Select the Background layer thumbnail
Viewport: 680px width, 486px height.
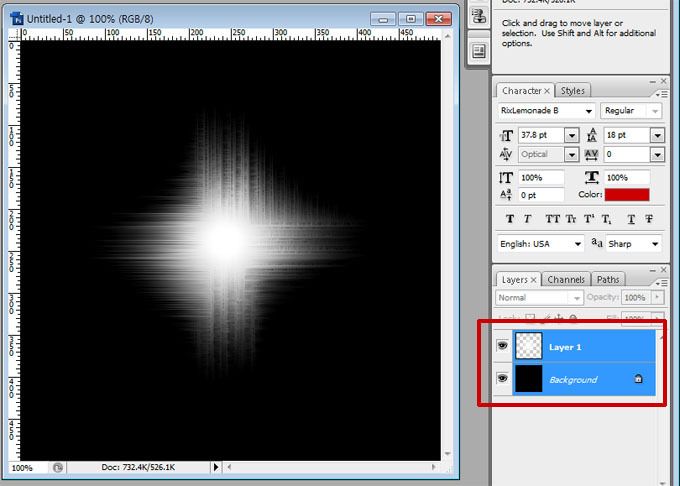[528, 378]
